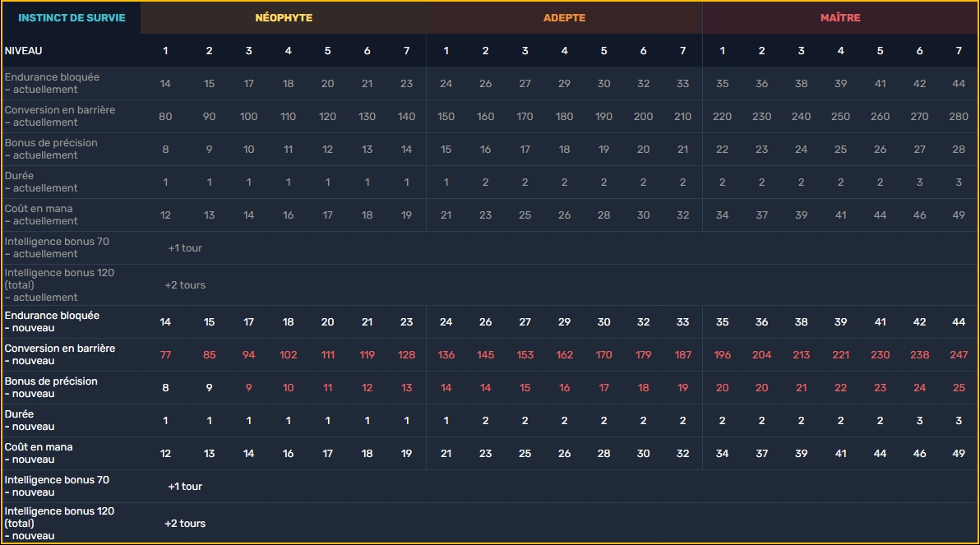Click the value 80 in current barrier conversion
The height and width of the screenshot is (545, 980).
pos(165,116)
